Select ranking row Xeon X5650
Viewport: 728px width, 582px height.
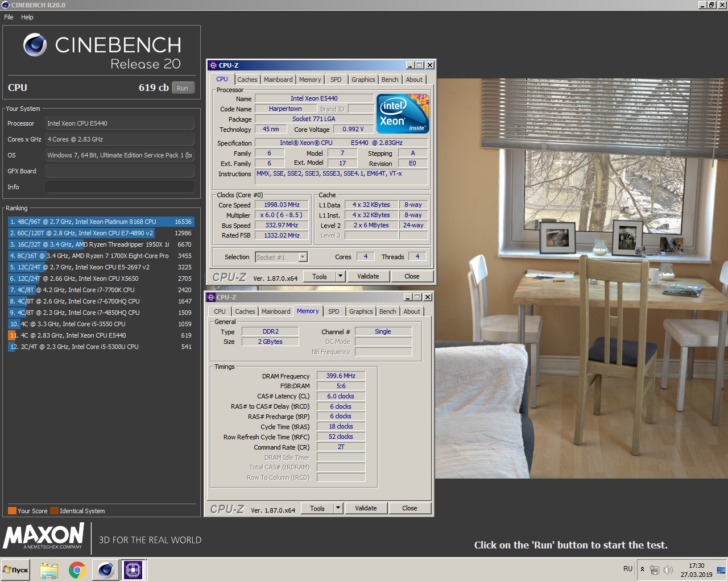pos(101,278)
